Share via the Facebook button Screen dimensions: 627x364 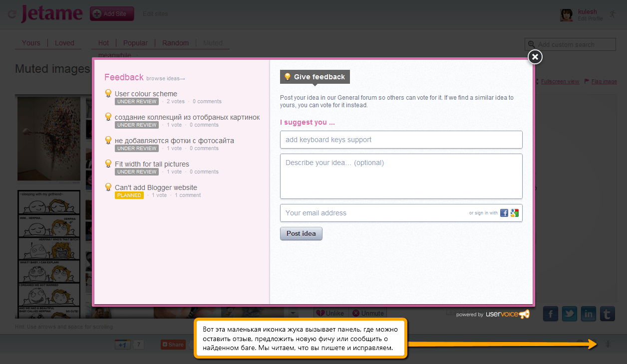550,314
